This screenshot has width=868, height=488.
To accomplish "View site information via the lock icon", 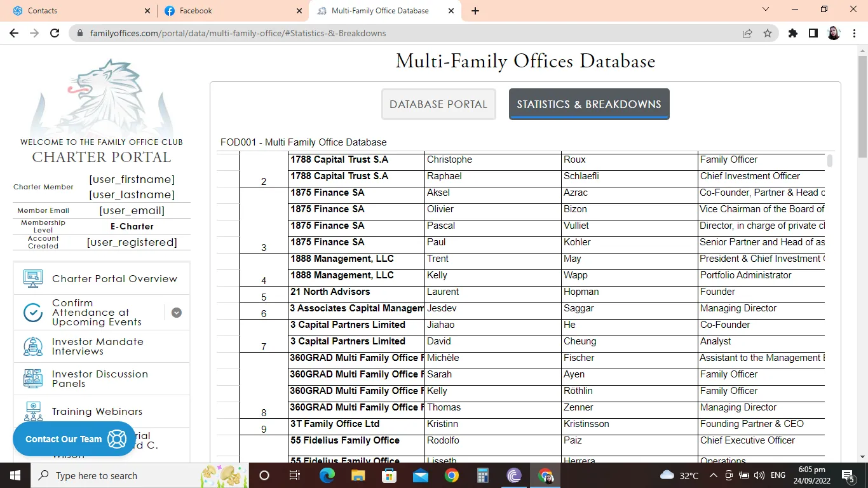I will click(x=79, y=33).
